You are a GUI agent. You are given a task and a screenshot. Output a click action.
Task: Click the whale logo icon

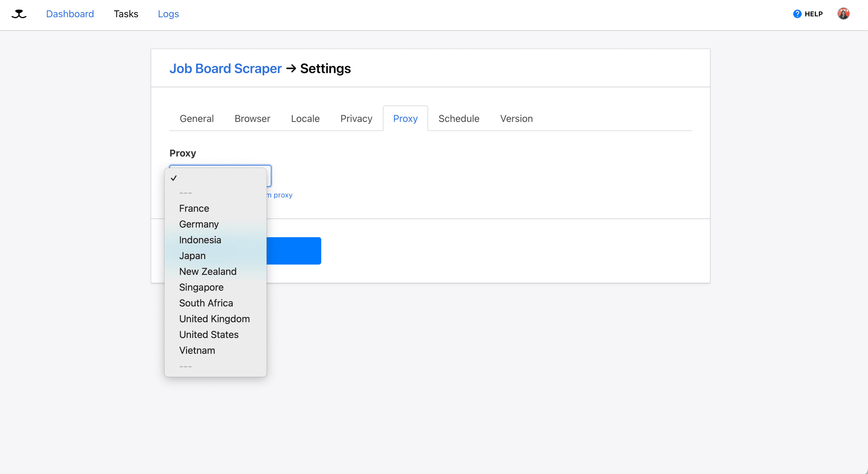pos(19,14)
